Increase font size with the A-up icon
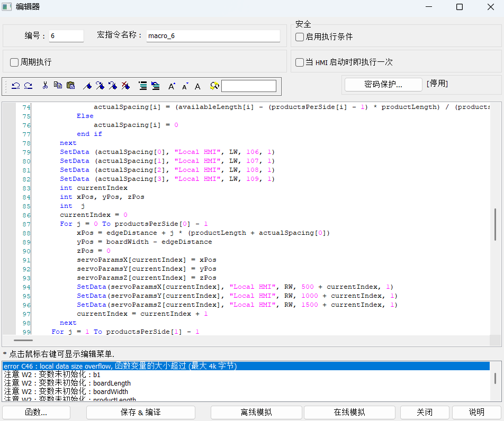 tap(172, 86)
